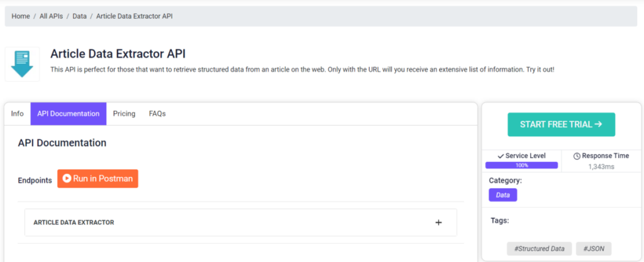Click the purple Data category badge
The height and width of the screenshot is (262, 644).
pos(502,195)
